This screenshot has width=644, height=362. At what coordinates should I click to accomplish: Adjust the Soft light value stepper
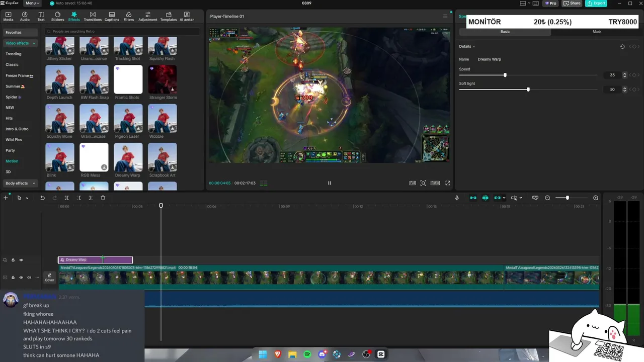tap(624, 89)
